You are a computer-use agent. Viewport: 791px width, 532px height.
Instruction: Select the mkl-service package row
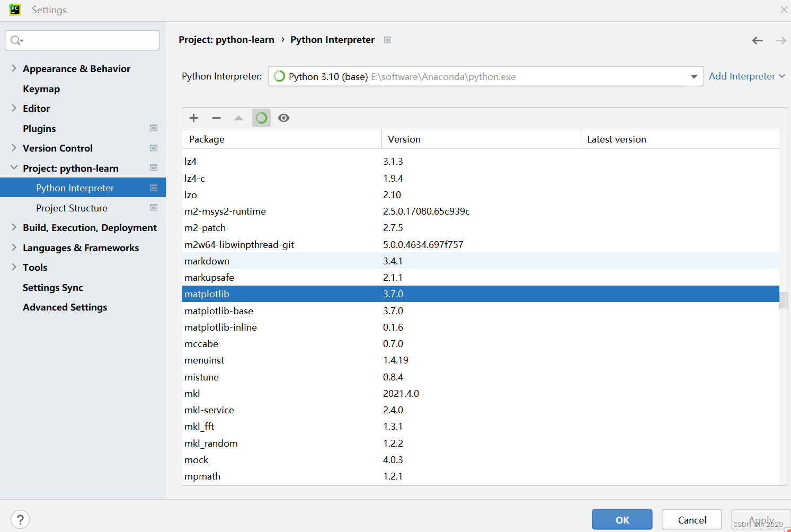coord(481,410)
